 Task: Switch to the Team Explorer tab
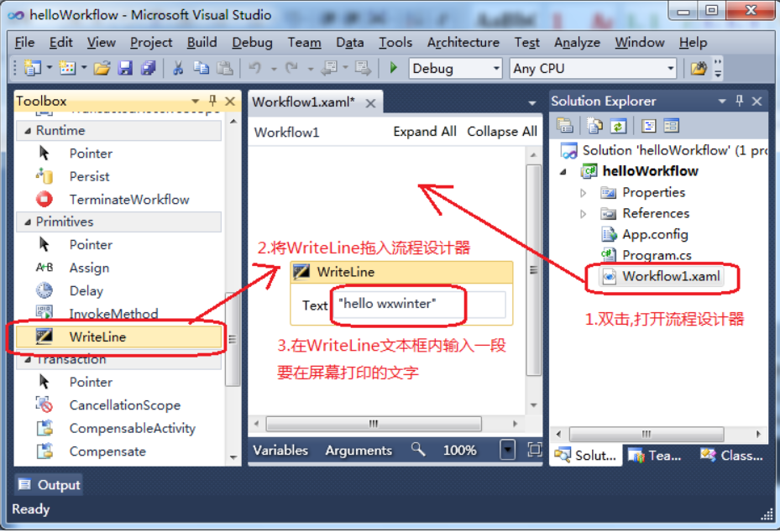654,455
